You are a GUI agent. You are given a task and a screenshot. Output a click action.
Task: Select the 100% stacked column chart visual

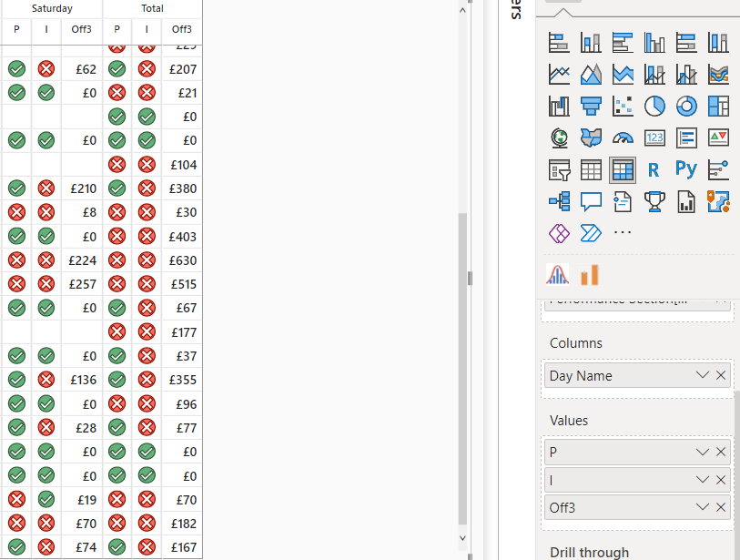click(718, 43)
